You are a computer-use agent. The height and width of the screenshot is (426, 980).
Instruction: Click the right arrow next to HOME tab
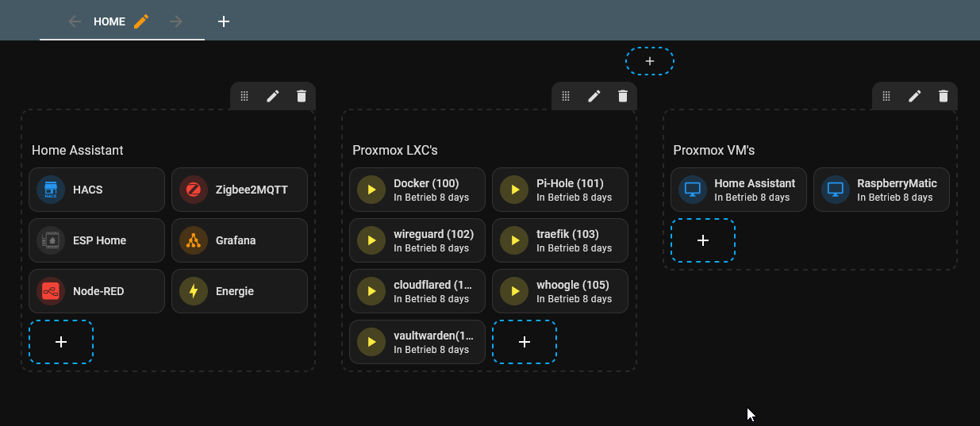pos(176,21)
